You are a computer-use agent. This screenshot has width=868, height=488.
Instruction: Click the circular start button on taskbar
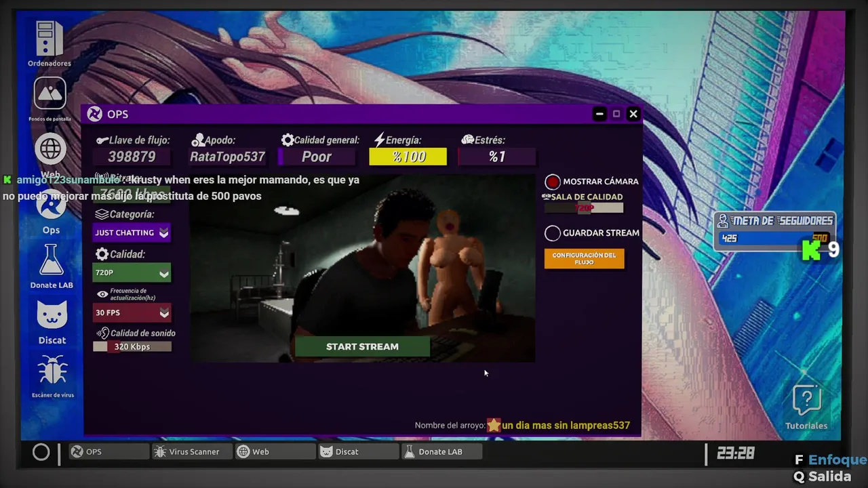click(x=41, y=452)
